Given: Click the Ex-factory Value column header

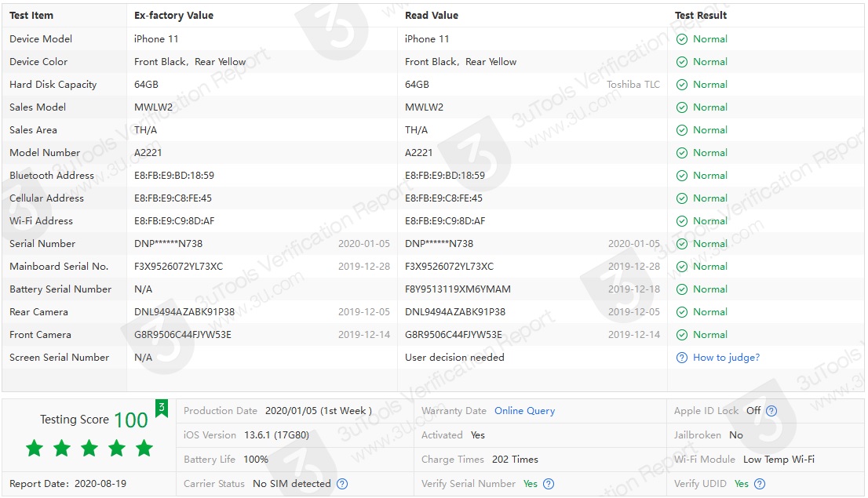Looking at the screenshot, I should point(173,16).
